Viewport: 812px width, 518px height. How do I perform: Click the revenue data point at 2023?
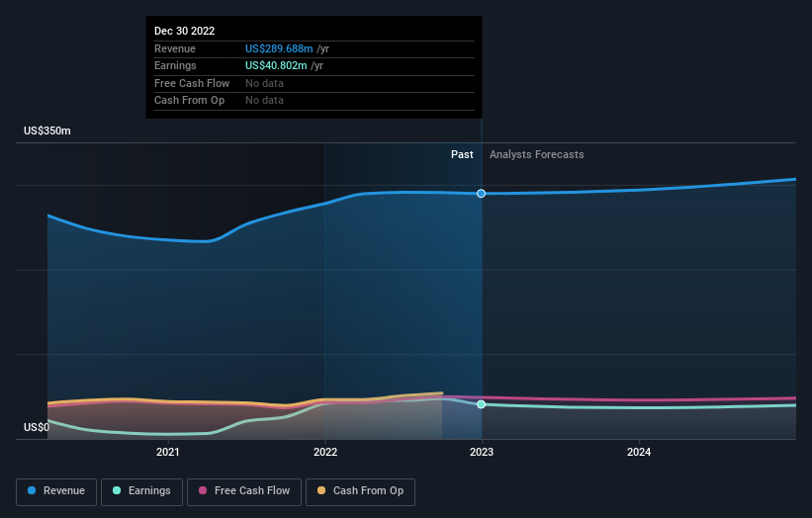pos(481,194)
